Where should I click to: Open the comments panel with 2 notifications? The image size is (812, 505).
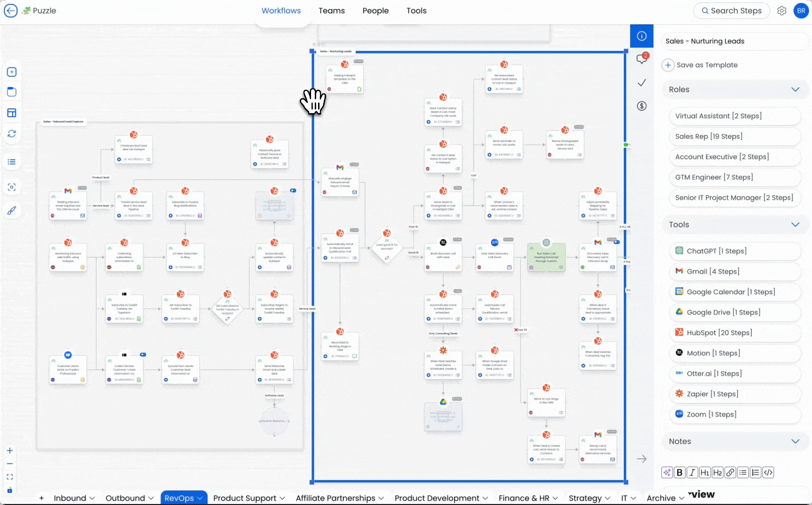click(642, 58)
